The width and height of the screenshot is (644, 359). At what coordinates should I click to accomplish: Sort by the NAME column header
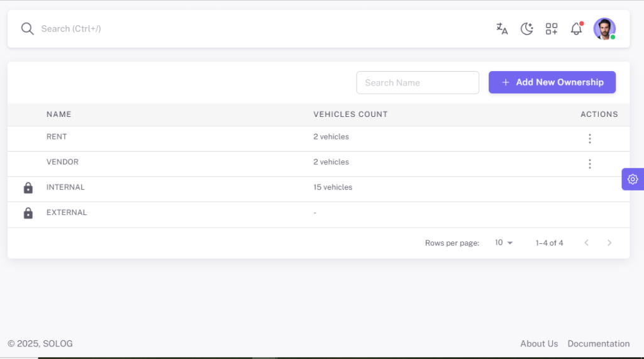coord(58,114)
